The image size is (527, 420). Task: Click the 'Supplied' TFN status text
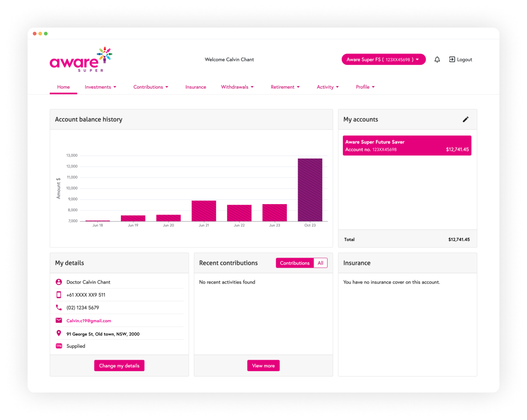pyautogui.click(x=76, y=346)
